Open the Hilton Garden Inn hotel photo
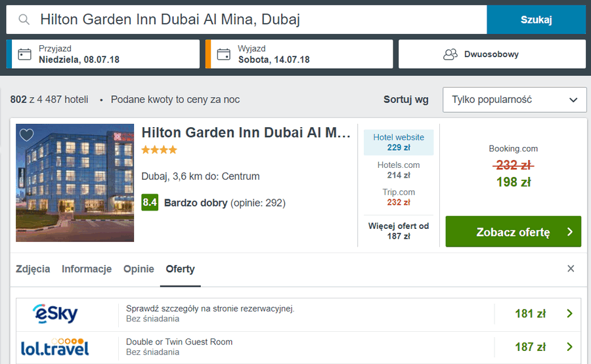Screen dimensions: 591x364 point(75,183)
